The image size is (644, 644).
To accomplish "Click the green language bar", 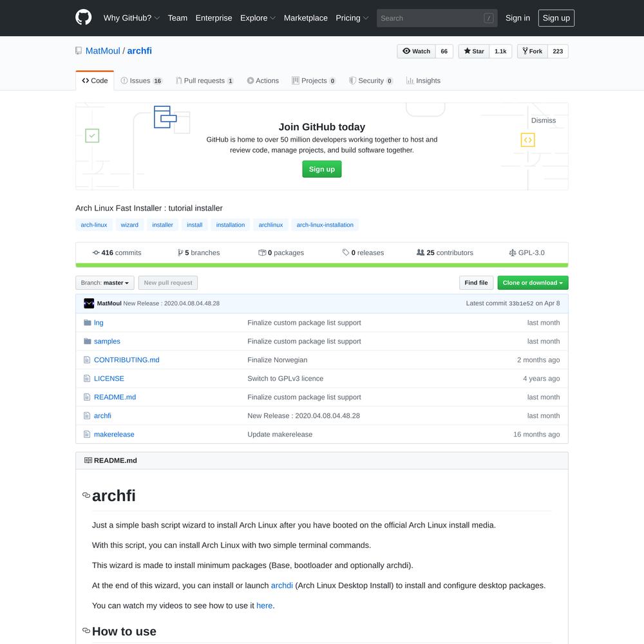I will 322,265.
